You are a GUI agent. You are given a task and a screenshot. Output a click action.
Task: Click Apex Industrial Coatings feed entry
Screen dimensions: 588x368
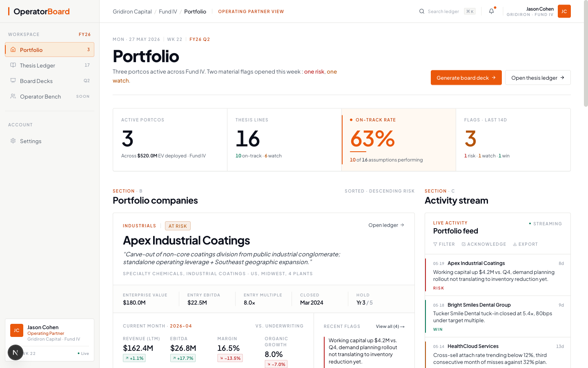(498, 275)
